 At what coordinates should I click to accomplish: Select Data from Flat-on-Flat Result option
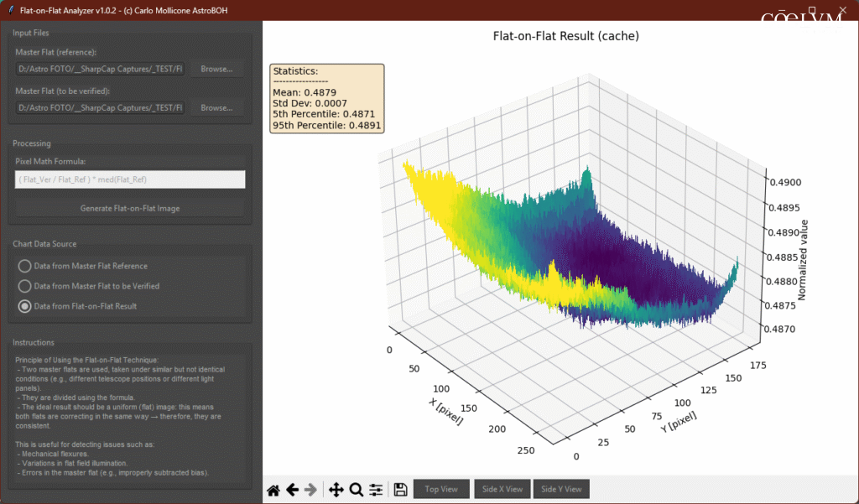coord(25,306)
